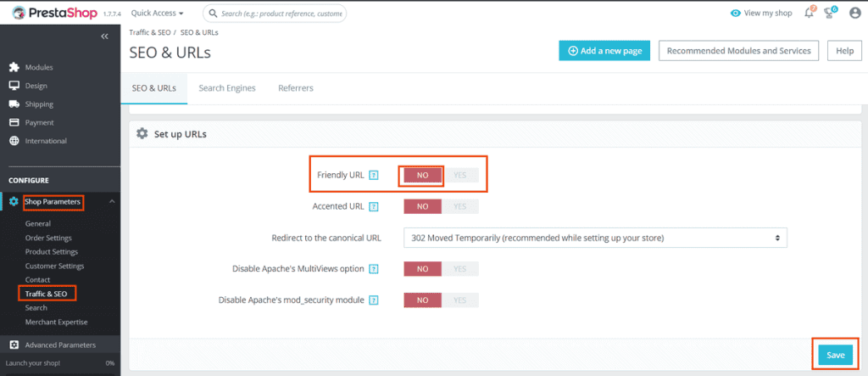This screenshot has width=868, height=376.
Task: Open General settings submenu
Action: 37,224
